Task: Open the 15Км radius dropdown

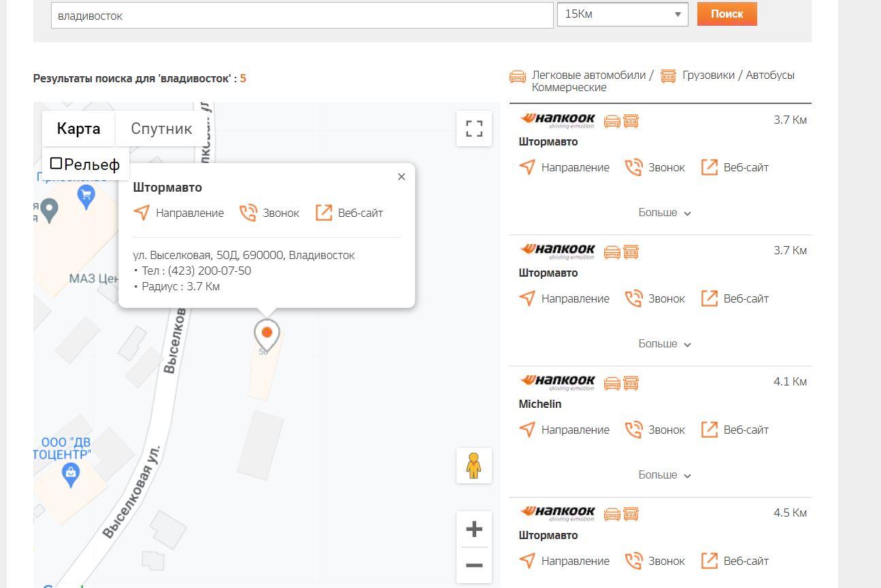Action: tap(622, 14)
